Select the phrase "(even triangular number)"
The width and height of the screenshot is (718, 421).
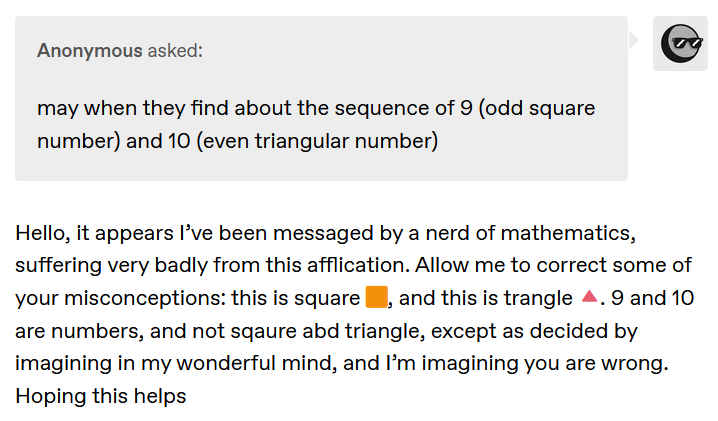point(318,141)
